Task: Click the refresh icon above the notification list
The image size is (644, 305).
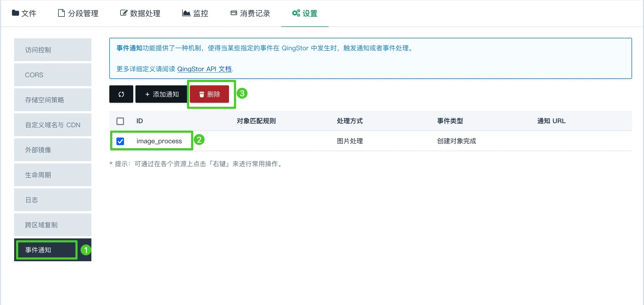Action: 121,94
